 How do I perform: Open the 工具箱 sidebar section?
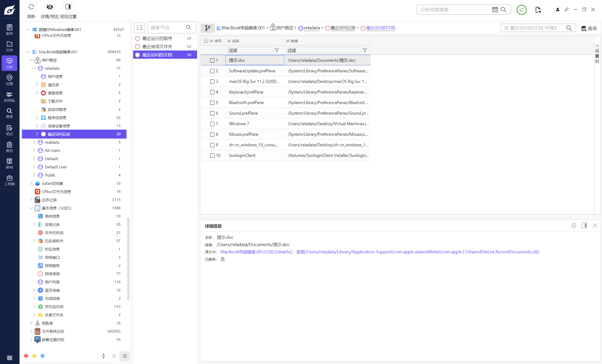point(9,181)
